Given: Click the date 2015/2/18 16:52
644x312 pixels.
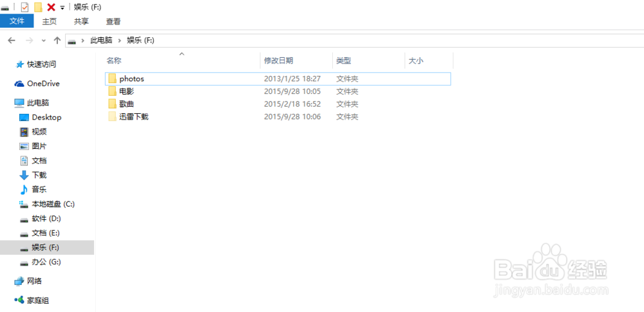Looking at the screenshot, I should 292,104.
